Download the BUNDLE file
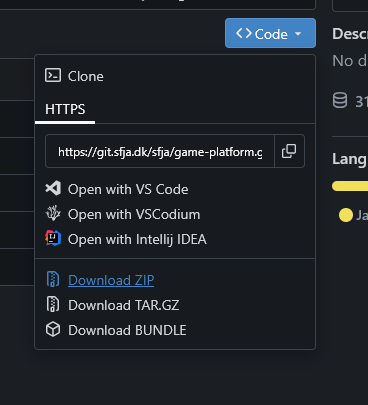 [x=127, y=330]
